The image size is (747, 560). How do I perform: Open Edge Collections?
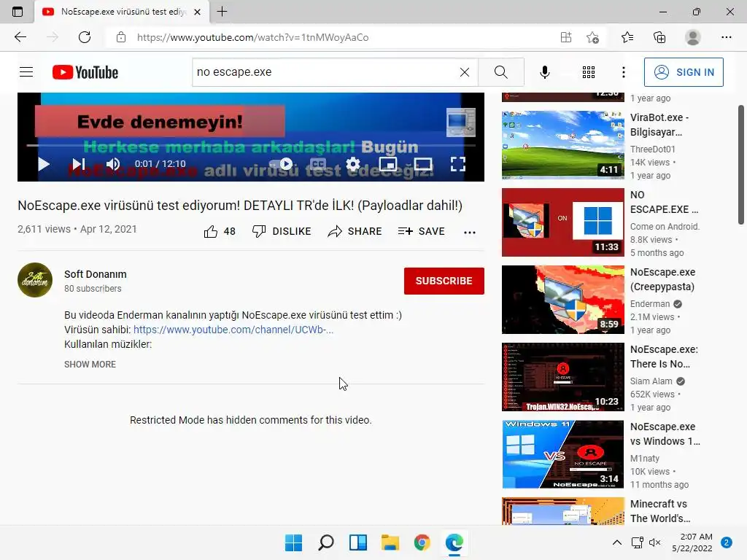click(x=659, y=37)
